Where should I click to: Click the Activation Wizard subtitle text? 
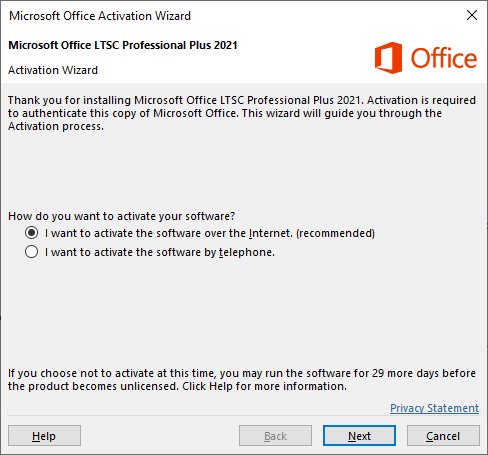coord(53,70)
